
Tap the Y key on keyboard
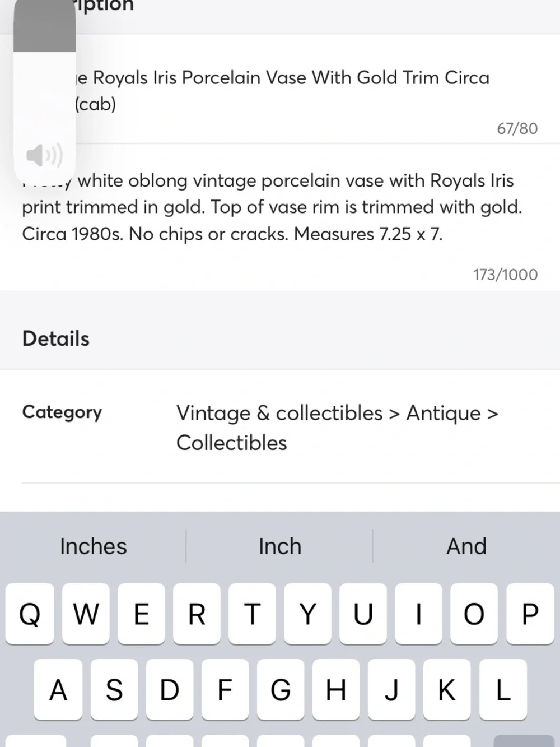click(307, 614)
